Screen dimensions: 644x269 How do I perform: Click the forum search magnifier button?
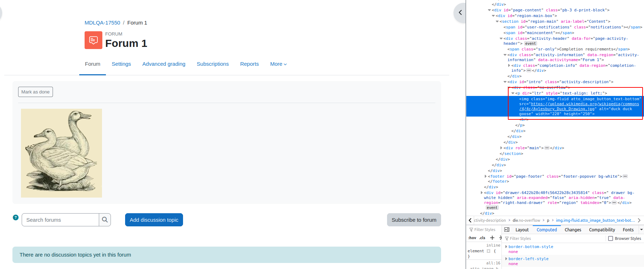click(105, 220)
